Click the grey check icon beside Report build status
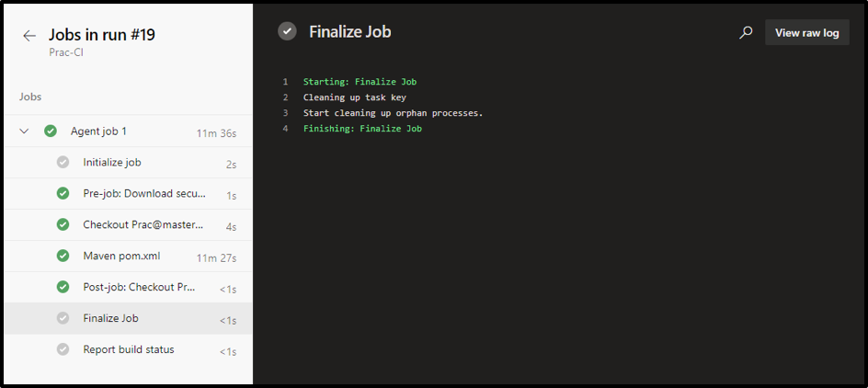 coord(63,349)
